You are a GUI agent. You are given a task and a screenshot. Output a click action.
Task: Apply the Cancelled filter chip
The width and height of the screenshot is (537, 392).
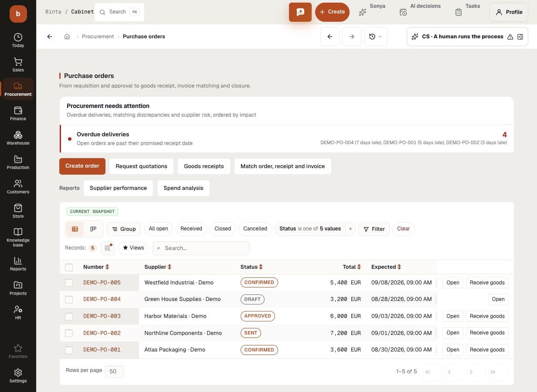click(x=255, y=229)
